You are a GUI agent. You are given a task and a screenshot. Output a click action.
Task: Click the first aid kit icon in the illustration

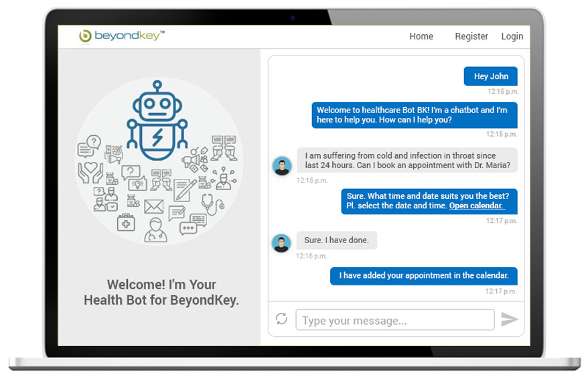pos(126,223)
